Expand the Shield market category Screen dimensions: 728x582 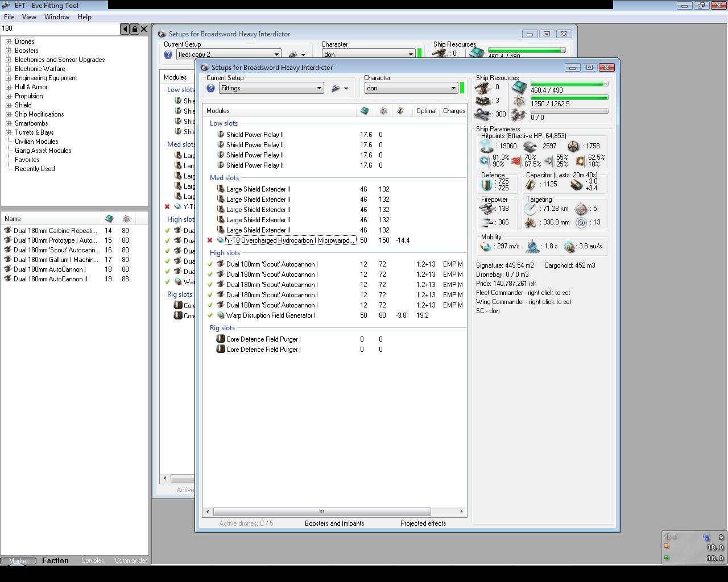(9, 105)
